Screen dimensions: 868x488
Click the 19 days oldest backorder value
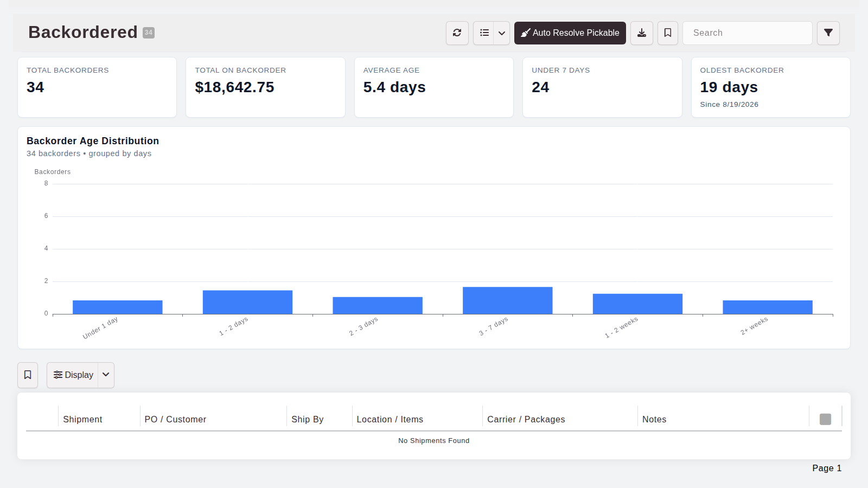pyautogui.click(x=729, y=87)
